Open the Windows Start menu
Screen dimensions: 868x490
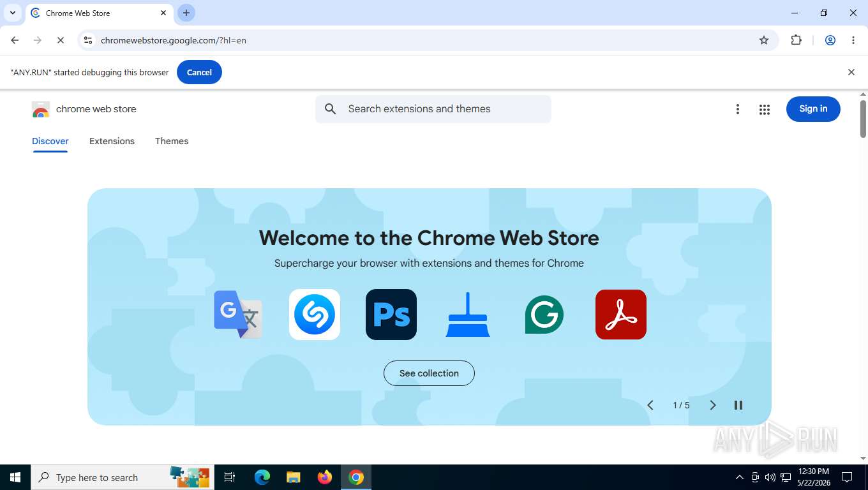click(15, 477)
